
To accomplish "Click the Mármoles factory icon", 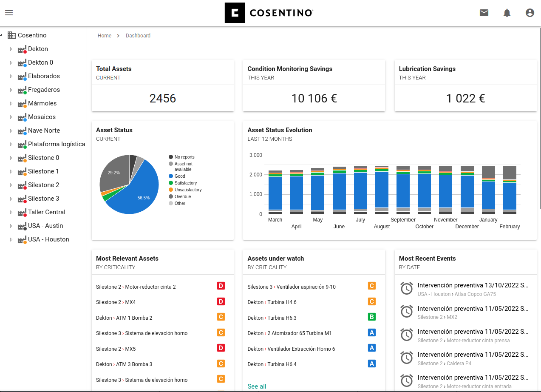I will 22,104.
